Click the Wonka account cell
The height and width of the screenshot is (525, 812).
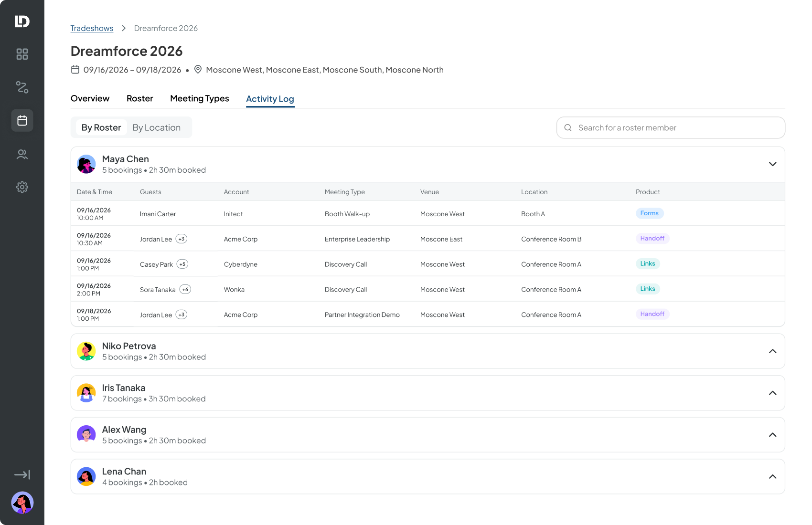(x=234, y=290)
